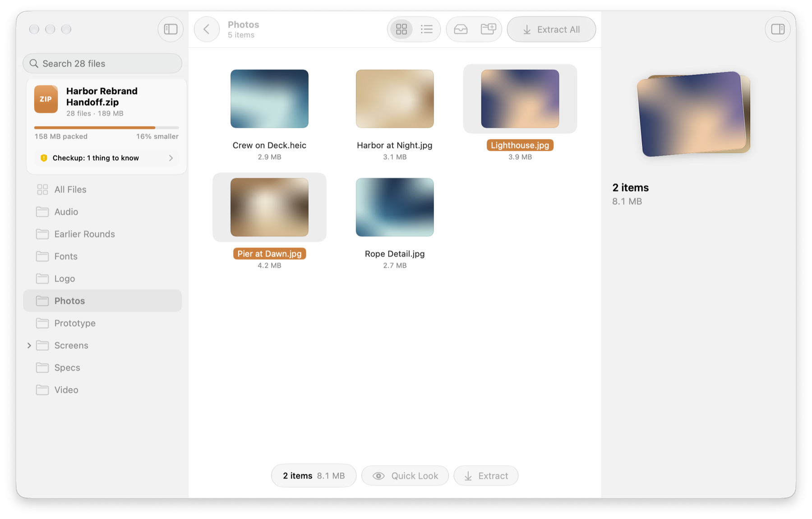Select the Photos folder

pos(102,301)
